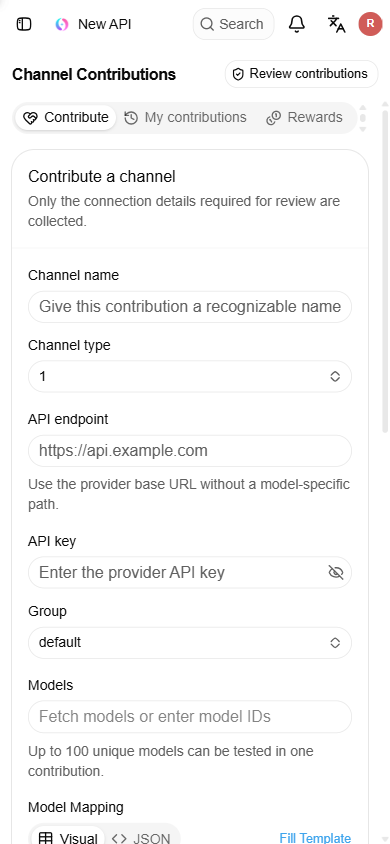
Task: Click the table icon on Visual mode
Action: click(46, 838)
